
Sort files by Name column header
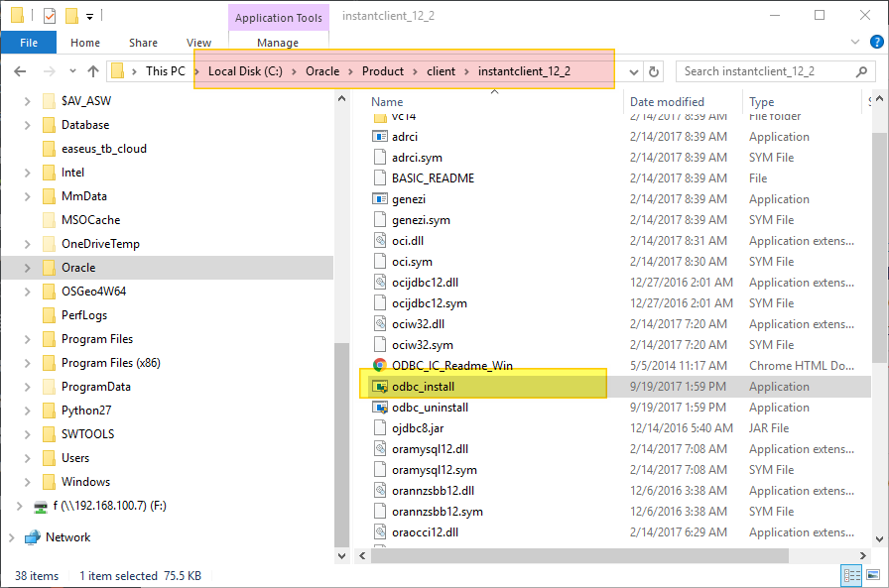tap(387, 102)
